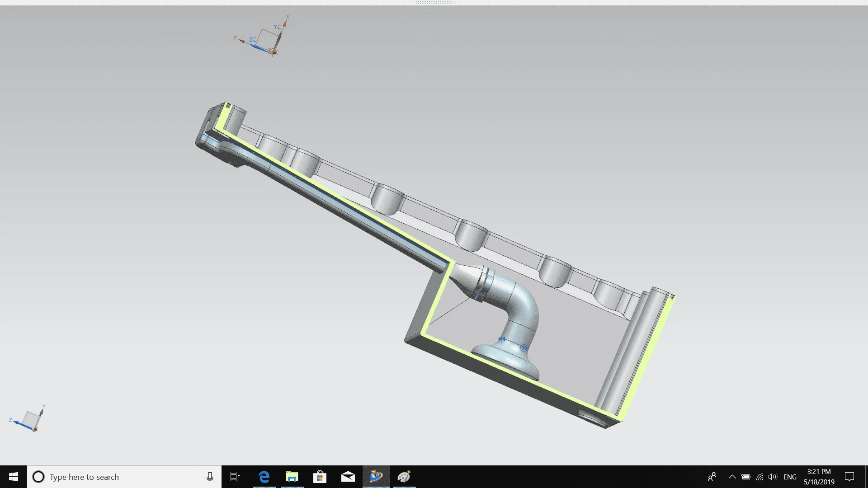Launch the Mail app from the taskbar
This screenshot has height=488, width=868.
click(348, 477)
